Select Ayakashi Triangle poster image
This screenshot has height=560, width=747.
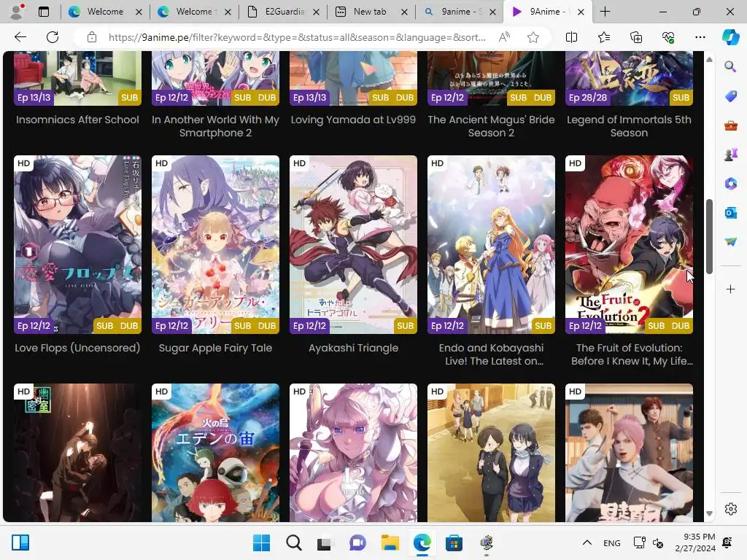pos(353,244)
